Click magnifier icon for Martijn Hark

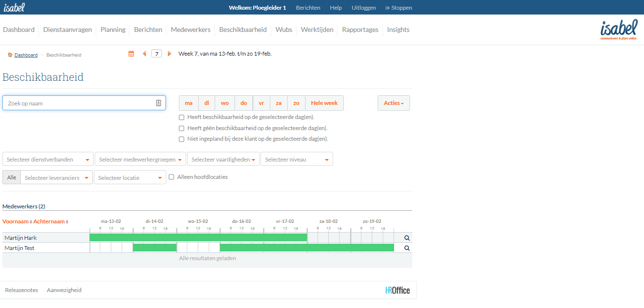pos(407,238)
